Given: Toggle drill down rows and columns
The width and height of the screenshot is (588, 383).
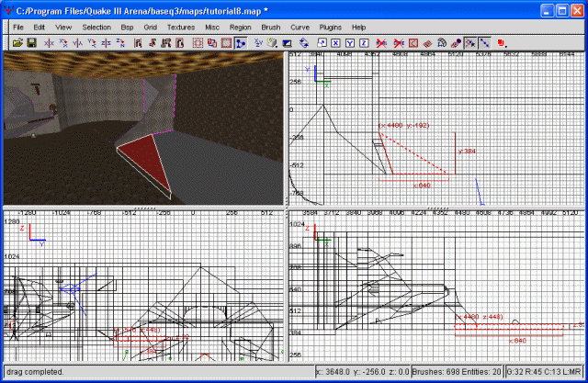Looking at the screenshot, I should pyautogui.click(x=484, y=43).
